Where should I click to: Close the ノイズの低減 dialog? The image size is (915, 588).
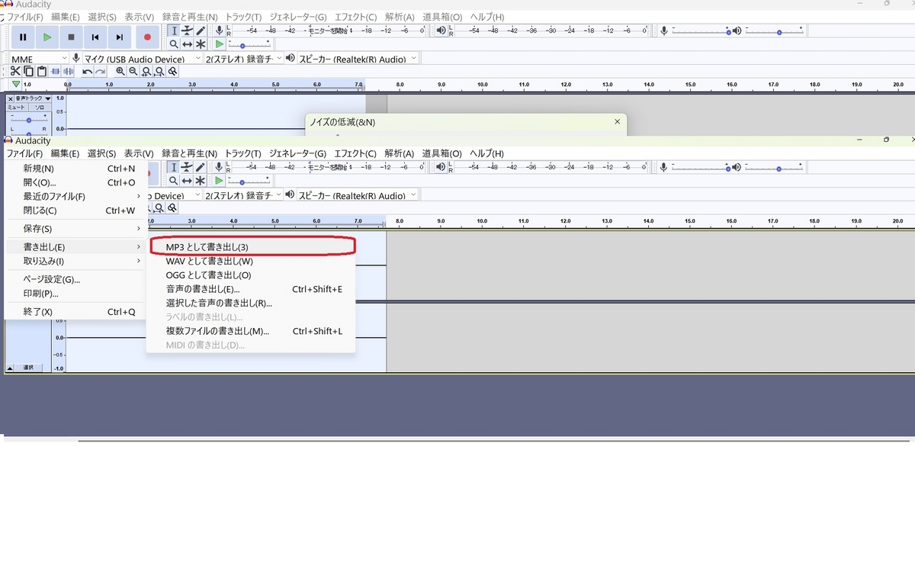(x=617, y=121)
